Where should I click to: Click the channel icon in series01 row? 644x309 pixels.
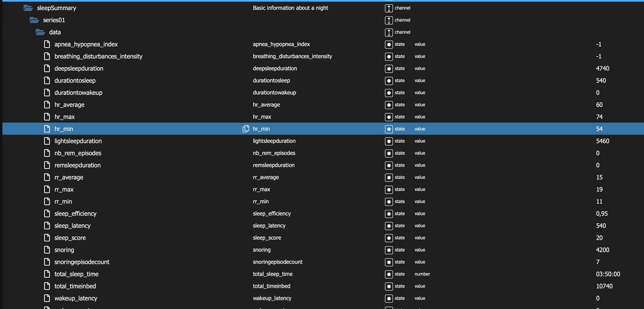(x=389, y=20)
